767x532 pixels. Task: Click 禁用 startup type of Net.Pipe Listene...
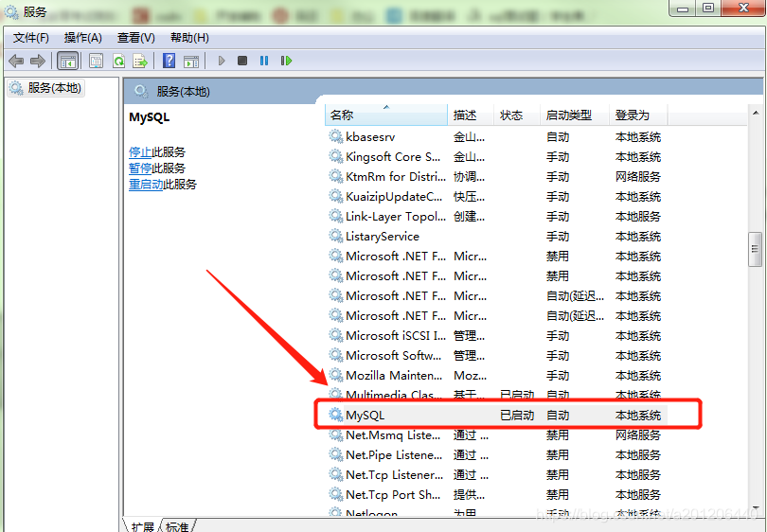[x=558, y=454]
